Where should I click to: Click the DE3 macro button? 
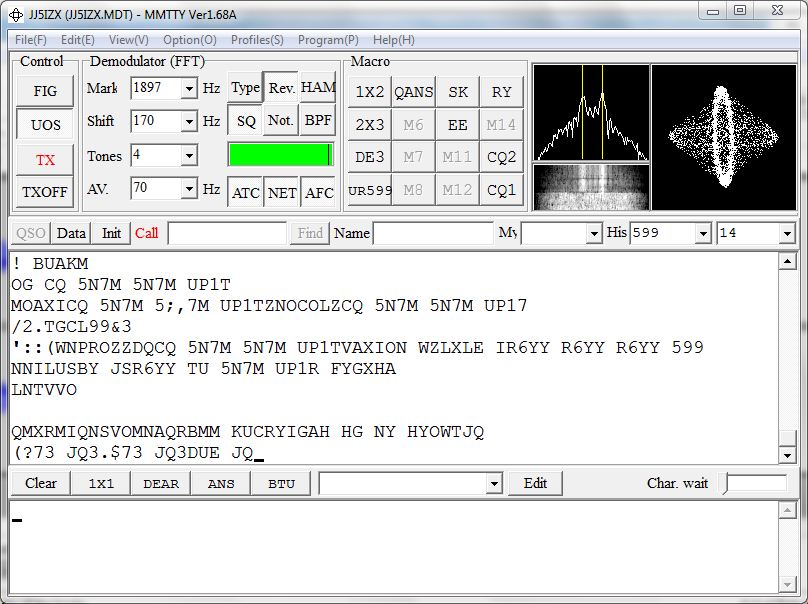(x=369, y=157)
